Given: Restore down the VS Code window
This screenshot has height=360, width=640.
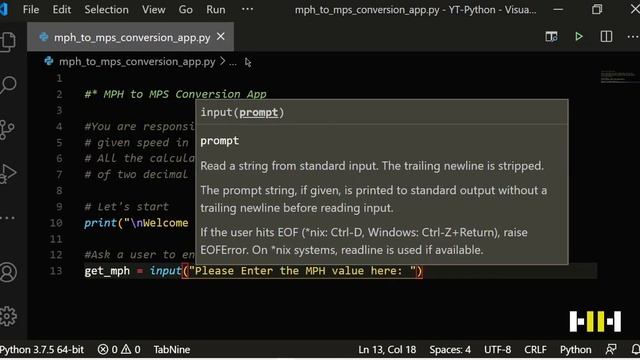Looking at the screenshot, I should pos(597,9).
